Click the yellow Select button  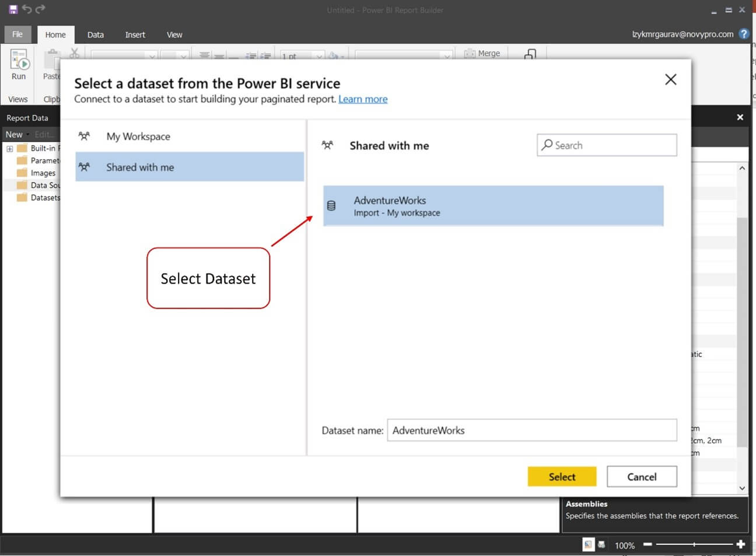click(562, 477)
